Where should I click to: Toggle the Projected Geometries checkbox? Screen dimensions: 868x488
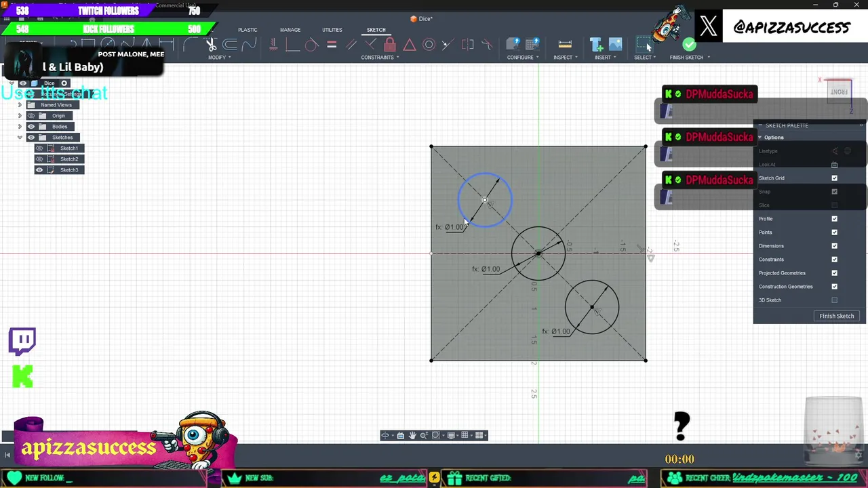(834, 273)
